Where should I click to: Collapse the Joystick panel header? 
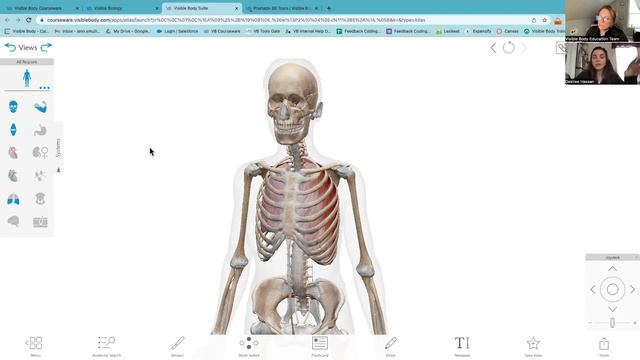coord(613,258)
